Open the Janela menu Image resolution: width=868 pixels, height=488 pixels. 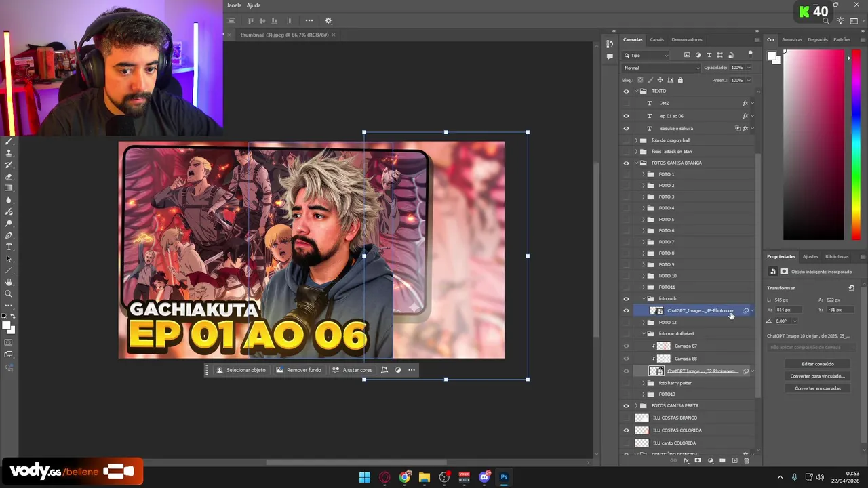tap(234, 5)
